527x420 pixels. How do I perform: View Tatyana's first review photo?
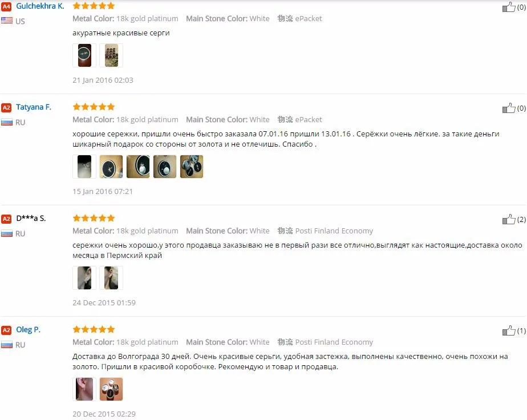pos(84,167)
